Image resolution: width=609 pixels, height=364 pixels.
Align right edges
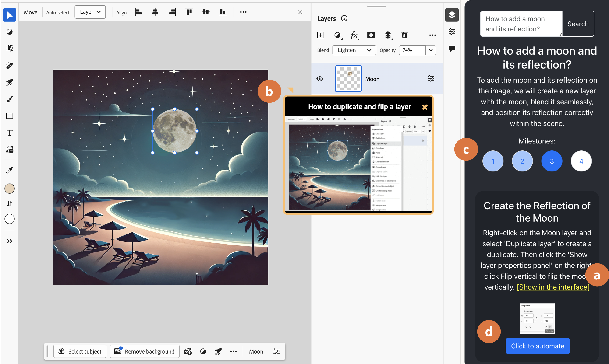pyautogui.click(x=172, y=12)
